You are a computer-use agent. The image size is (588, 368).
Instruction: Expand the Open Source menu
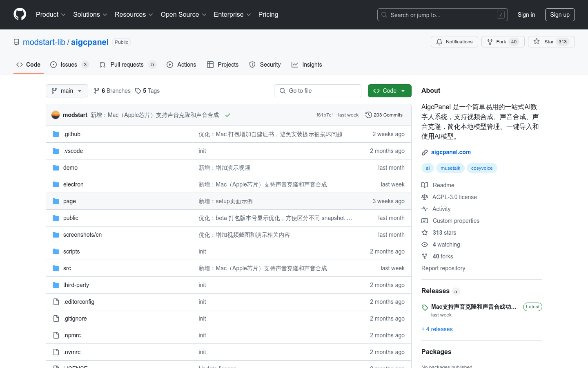pyautogui.click(x=184, y=15)
